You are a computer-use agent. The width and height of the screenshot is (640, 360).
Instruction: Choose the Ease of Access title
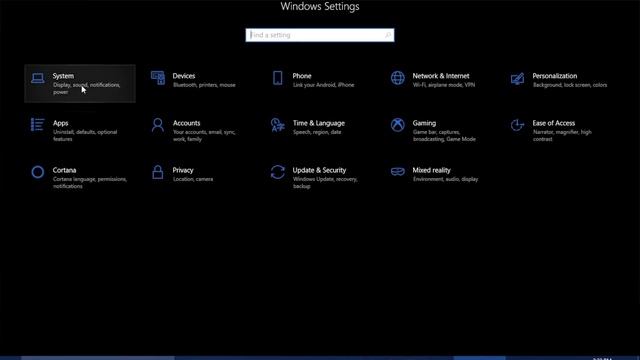click(553, 123)
